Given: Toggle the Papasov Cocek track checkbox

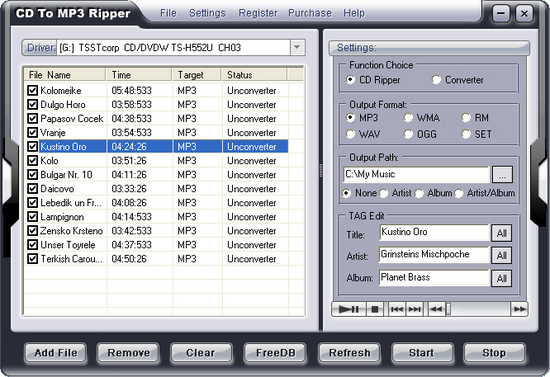Looking at the screenshot, I should [x=33, y=119].
